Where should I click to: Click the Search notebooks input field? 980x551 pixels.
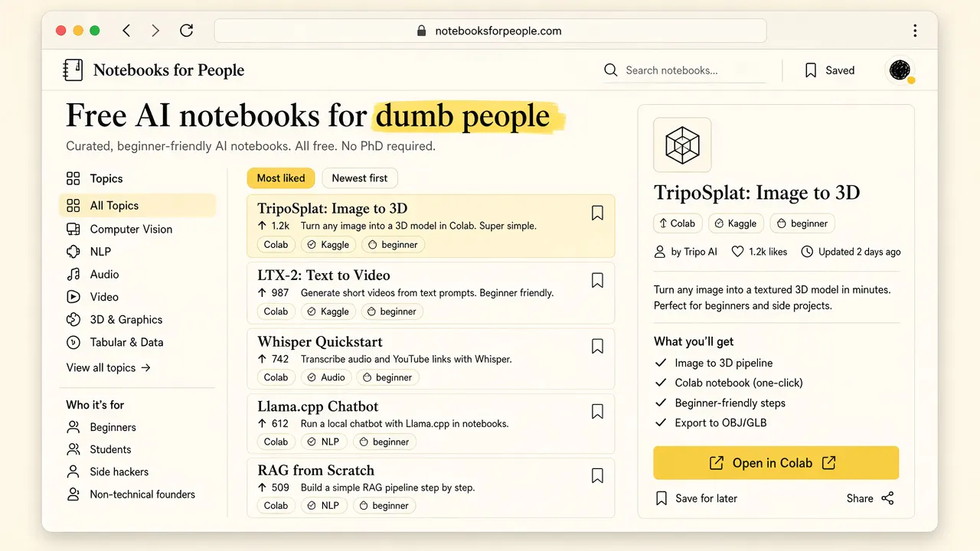pyautogui.click(x=684, y=70)
